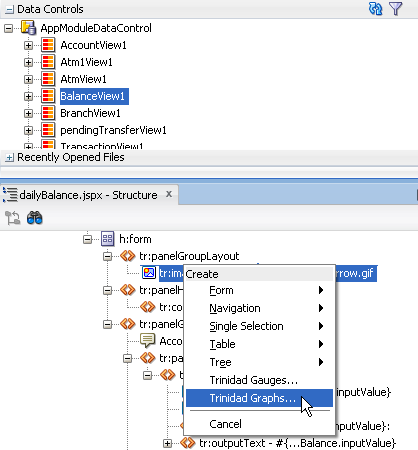Select tr:outputText - #{...Balance.inputValue} row

[297, 443]
